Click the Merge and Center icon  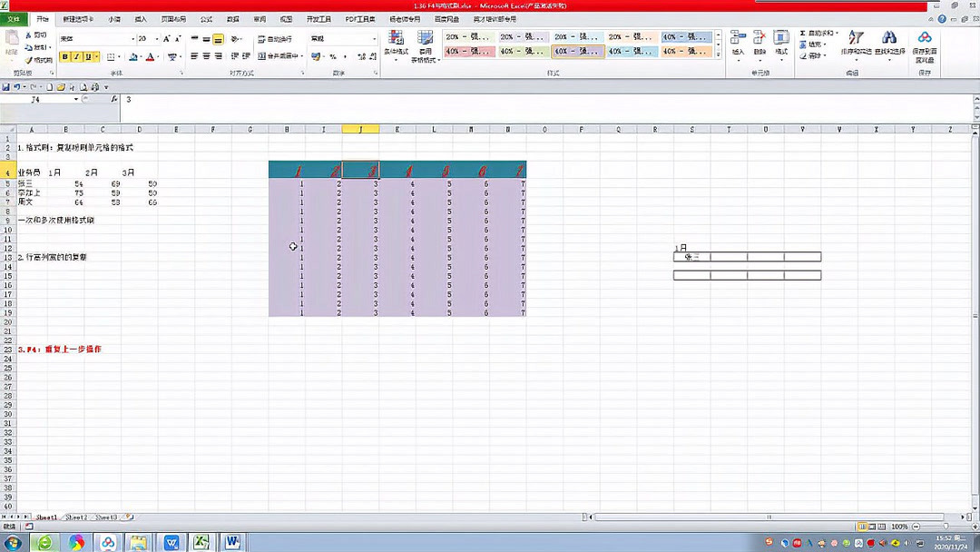(x=275, y=56)
